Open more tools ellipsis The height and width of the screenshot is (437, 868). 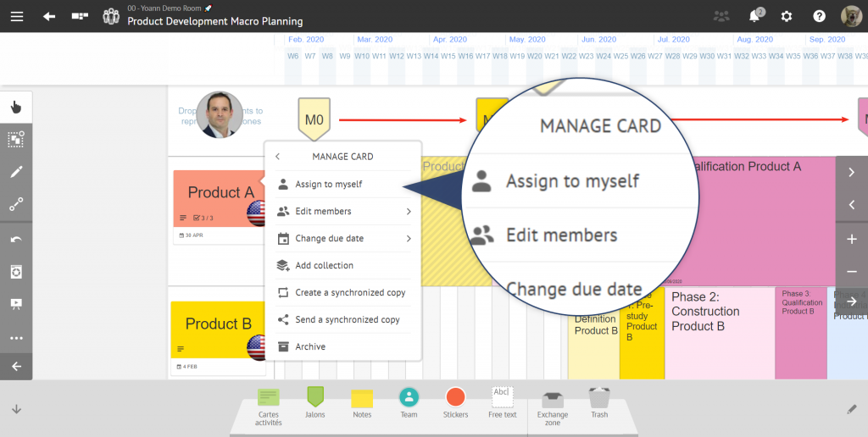[16, 338]
